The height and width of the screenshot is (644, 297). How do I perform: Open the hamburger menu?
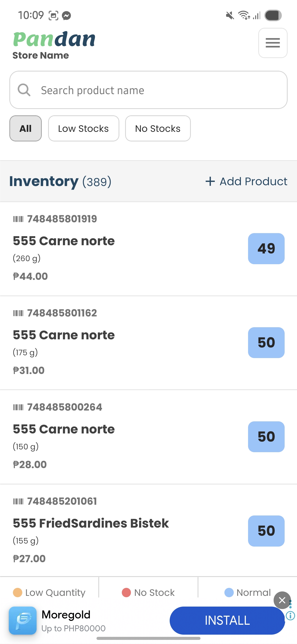[x=273, y=43]
